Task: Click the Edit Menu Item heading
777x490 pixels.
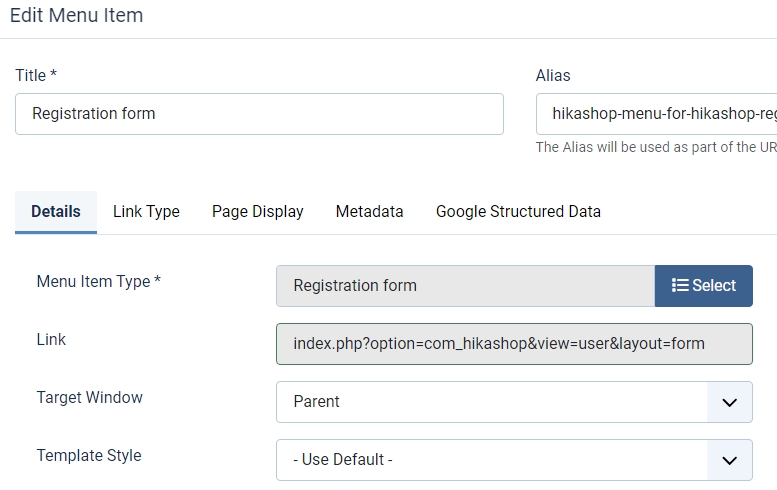Action: click(x=76, y=15)
